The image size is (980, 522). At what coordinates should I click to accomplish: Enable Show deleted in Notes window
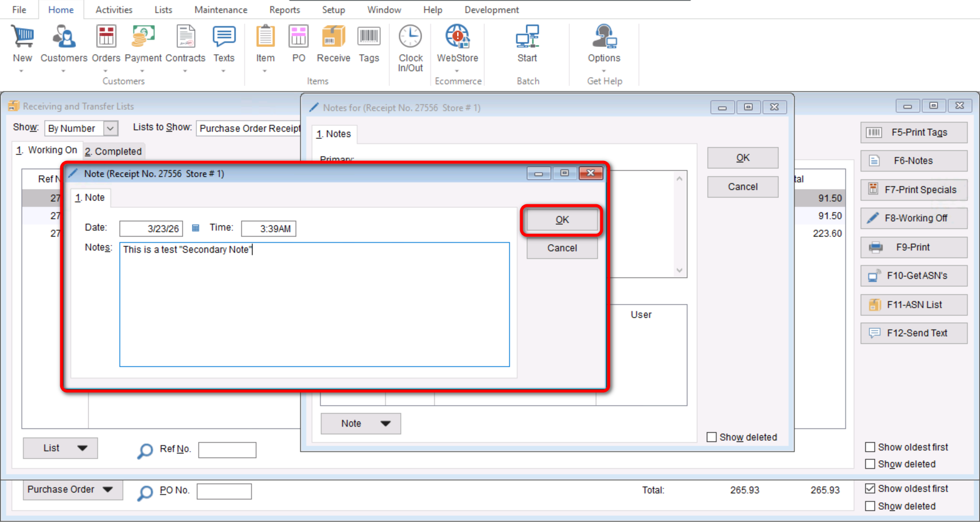pyautogui.click(x=712, y=437)
